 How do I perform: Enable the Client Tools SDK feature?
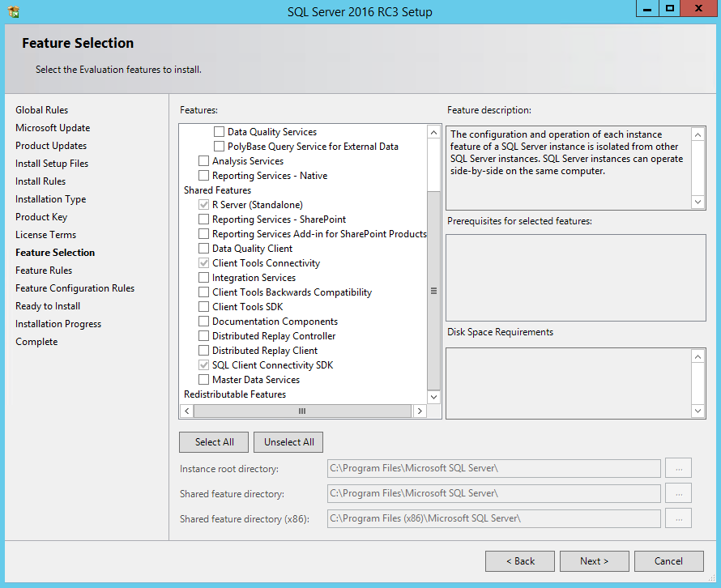pos(203,307)
